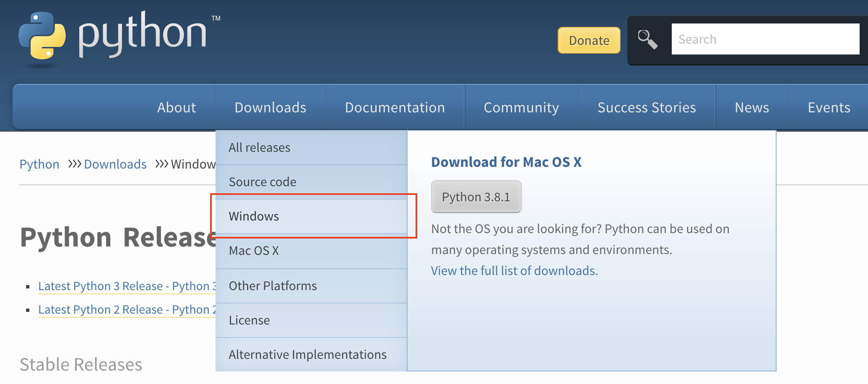
Task: Open the License menu entry
Action: (x=249, y=320)
